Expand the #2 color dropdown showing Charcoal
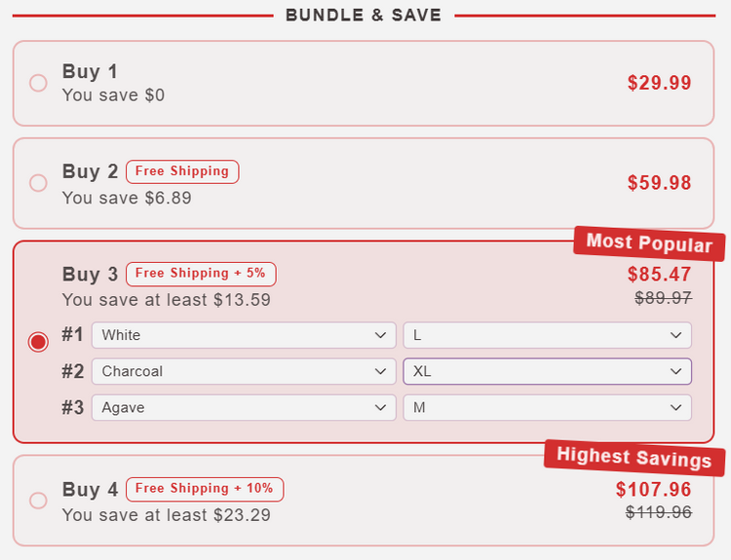Viewport: 731px width, 560px height. 244,371
